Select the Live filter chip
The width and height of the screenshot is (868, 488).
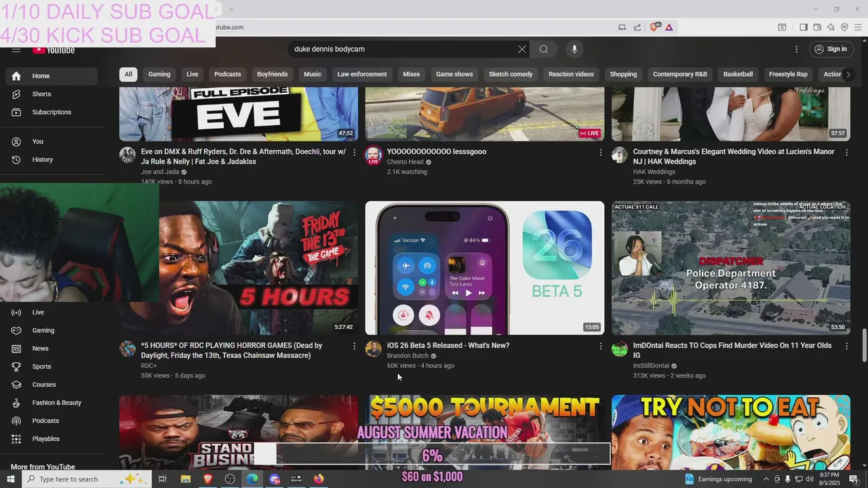point(193,75)
